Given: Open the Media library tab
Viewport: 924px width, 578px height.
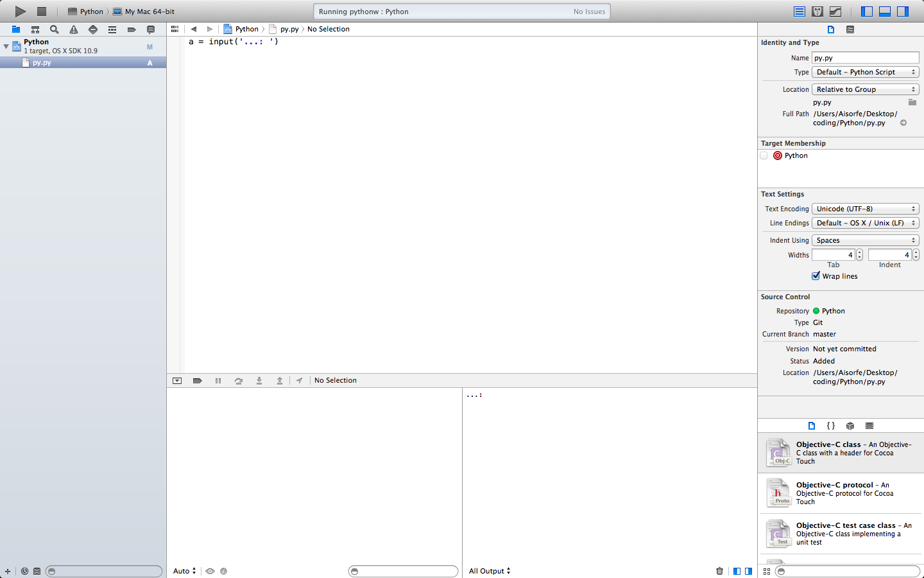Looking at the screenshot, I should (x=869, y=426).
